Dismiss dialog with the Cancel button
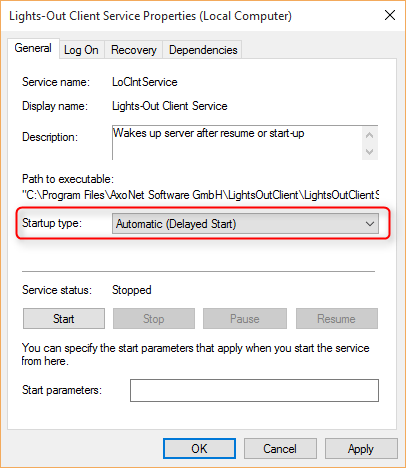 coord(280,449)
